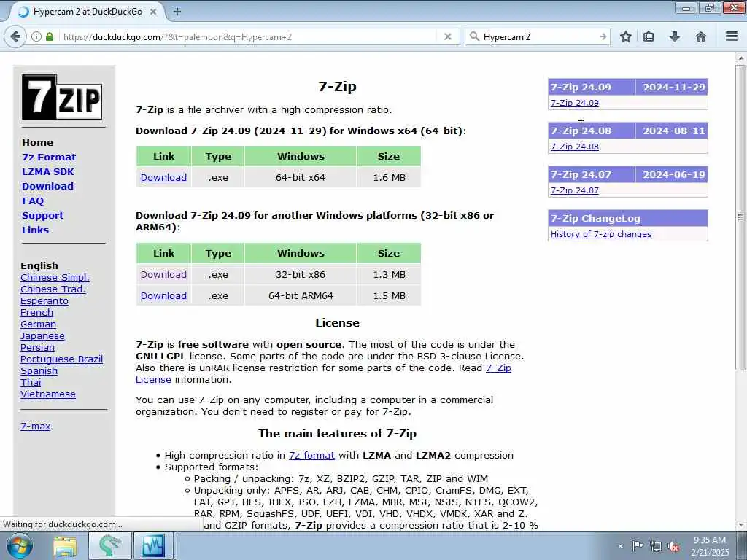Click the search magnifier icon in the search box
Screen dimensions: 747x560
474,36
